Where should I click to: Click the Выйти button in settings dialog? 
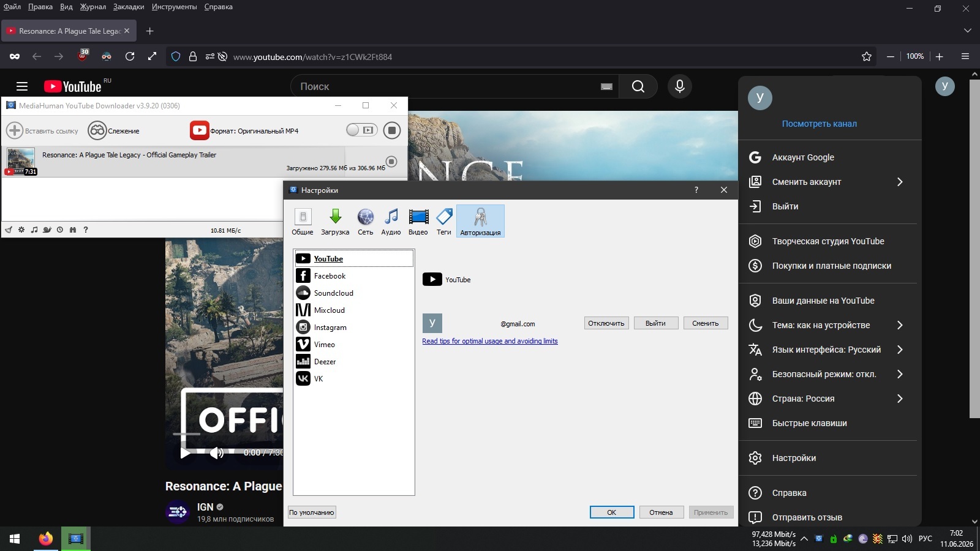[655, 323]
